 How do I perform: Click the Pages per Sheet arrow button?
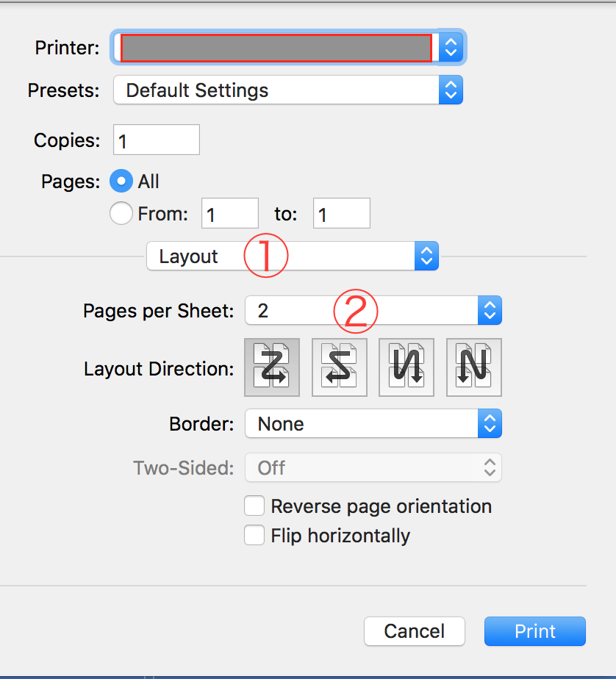[490, 310]
